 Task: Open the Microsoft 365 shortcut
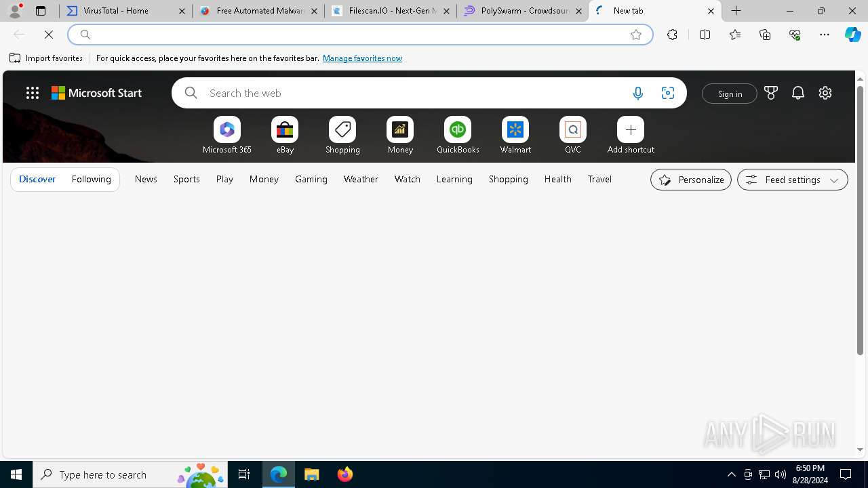(x=227, y=136)
